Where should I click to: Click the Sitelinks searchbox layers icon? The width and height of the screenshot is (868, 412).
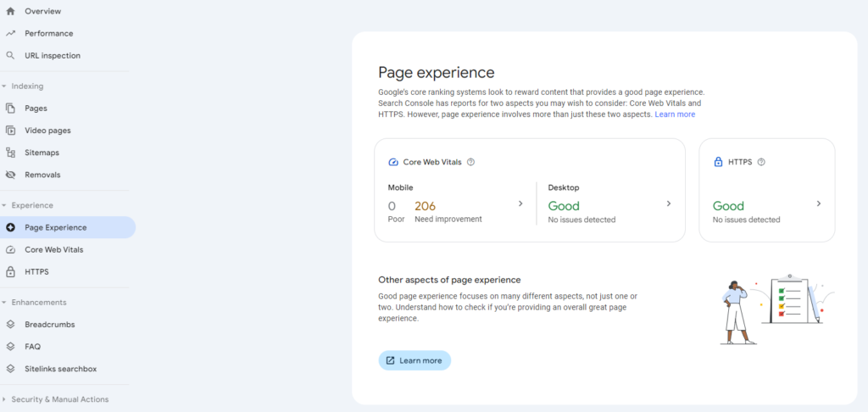pos(10,369)
